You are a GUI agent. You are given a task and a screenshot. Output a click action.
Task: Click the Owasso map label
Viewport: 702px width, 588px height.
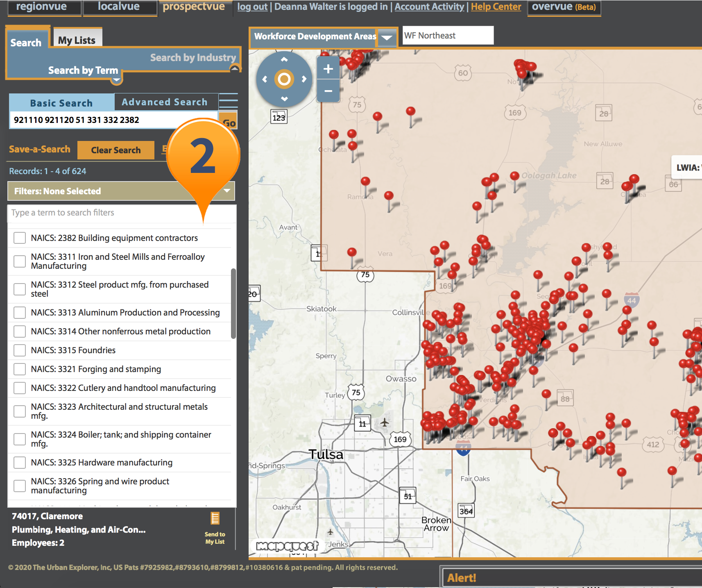tap(401, 379)
